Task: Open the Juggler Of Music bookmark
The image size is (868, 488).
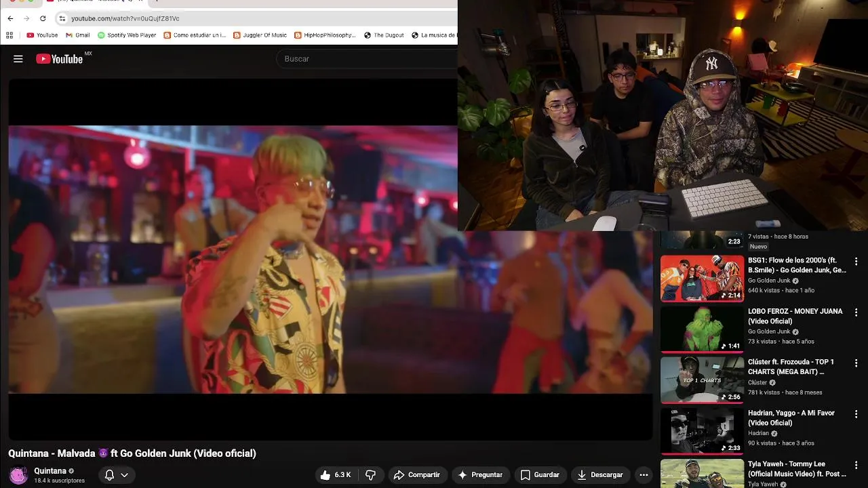Action: 260,35
